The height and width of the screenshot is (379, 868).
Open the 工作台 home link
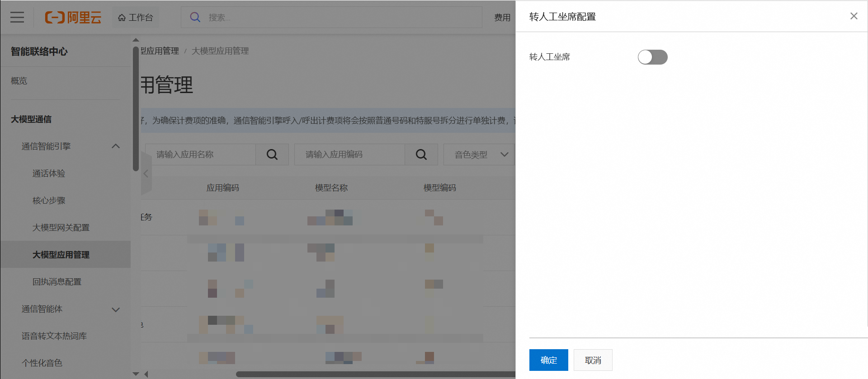pyautogui.click(x=135, y=17)
